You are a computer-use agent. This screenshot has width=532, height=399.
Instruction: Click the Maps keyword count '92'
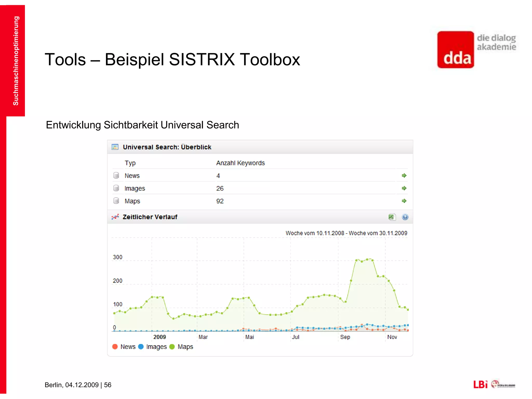pyautogui.click(x=220, y=201)
